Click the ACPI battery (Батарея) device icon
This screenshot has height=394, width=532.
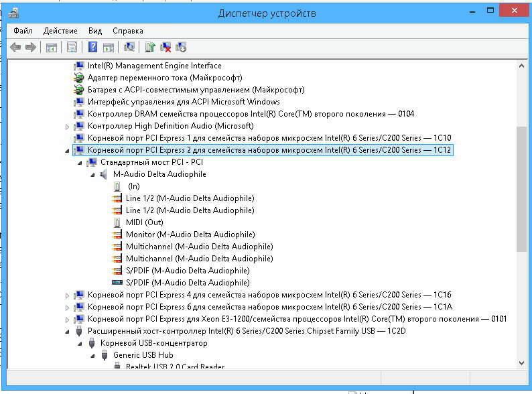[79, 90]
